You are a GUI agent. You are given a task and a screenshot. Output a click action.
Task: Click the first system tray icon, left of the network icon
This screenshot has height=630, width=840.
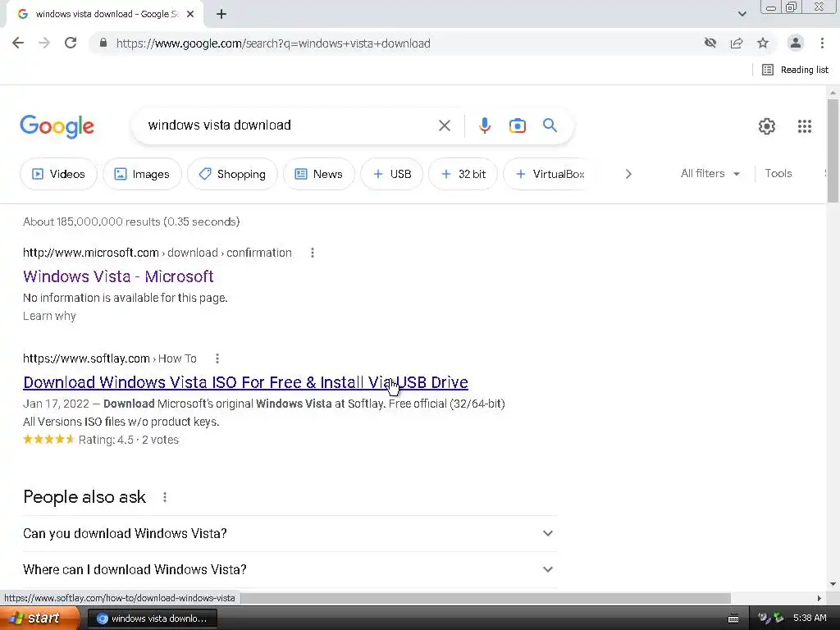click(x=765, y=618)
